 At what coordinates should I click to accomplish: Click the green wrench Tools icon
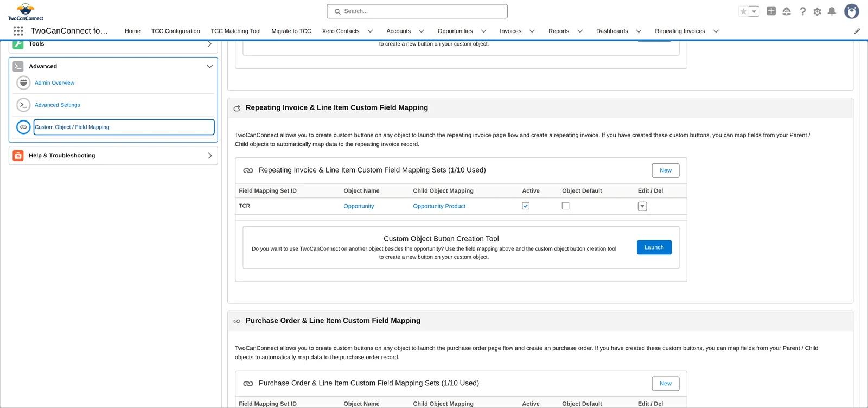[x=18, y=44]
